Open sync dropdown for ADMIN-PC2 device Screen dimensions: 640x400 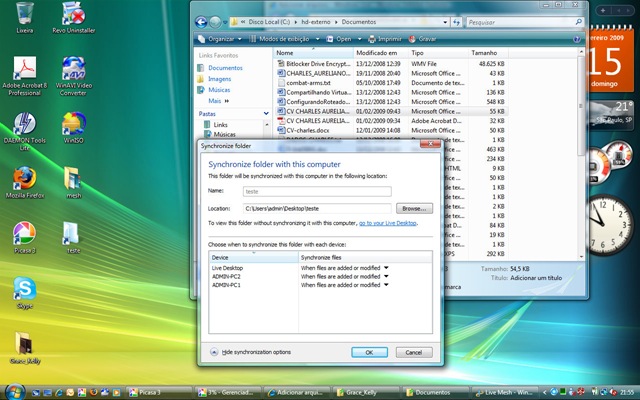[386, 277]
